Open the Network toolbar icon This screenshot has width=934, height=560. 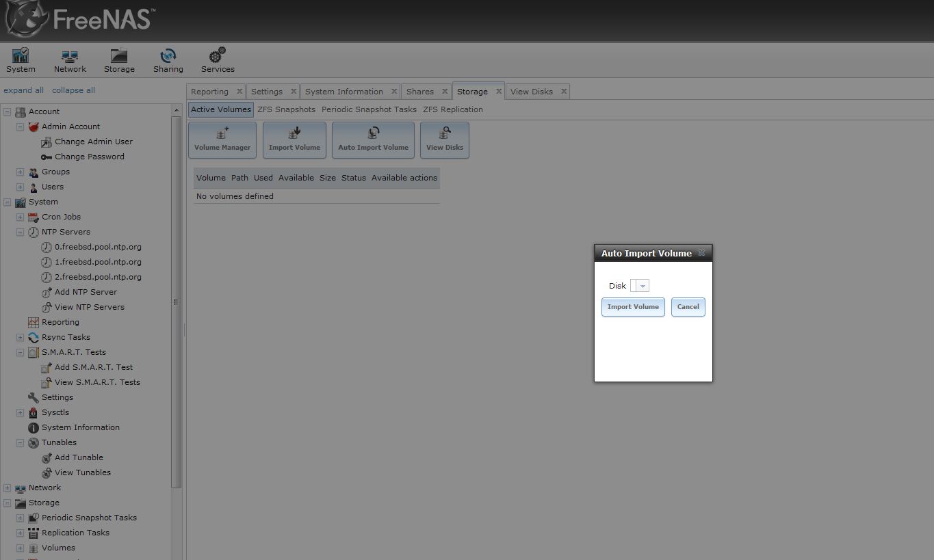pos(70,60)
